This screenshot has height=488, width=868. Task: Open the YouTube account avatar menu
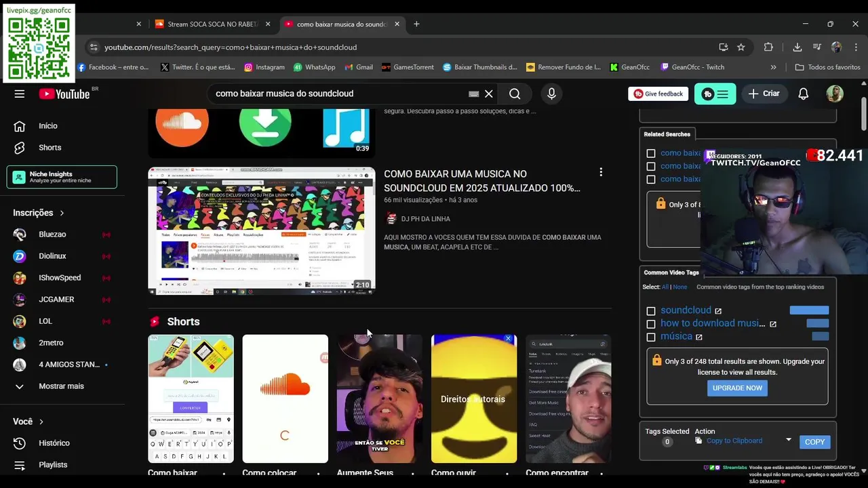[835, 94]
